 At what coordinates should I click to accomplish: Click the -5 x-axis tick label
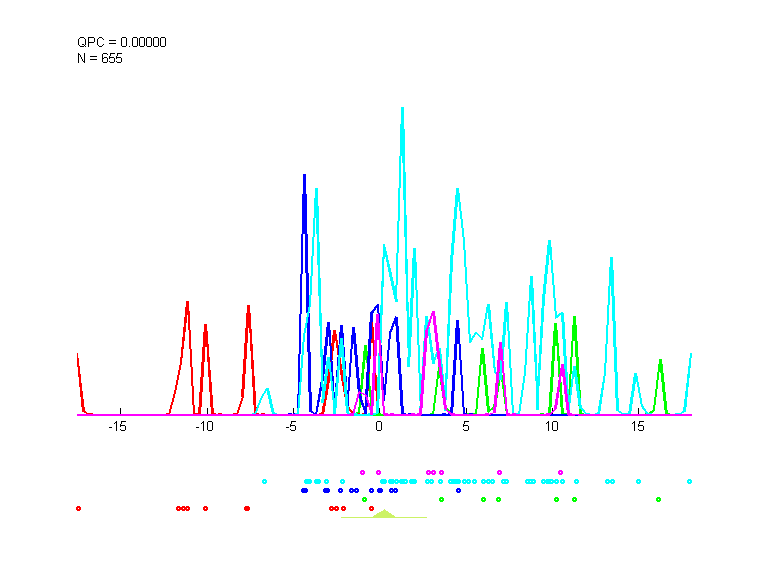(x=290, y=426)
